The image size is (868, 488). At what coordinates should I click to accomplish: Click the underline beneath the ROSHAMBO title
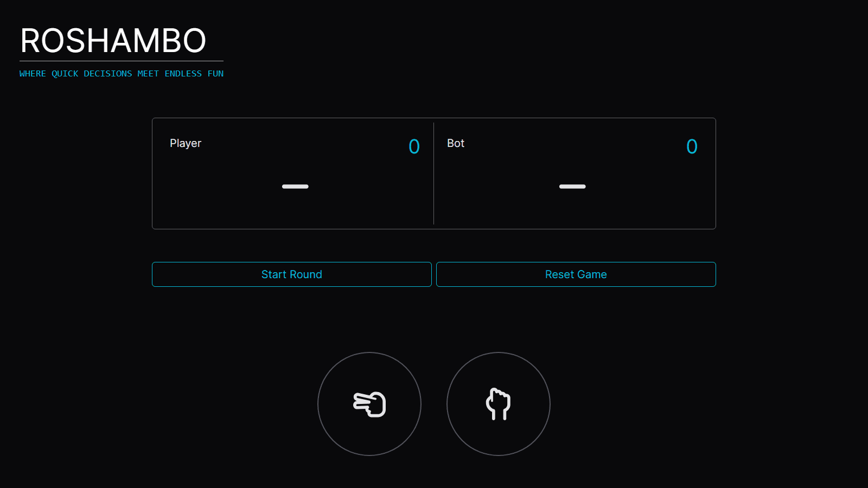click(x=122, y=61)
